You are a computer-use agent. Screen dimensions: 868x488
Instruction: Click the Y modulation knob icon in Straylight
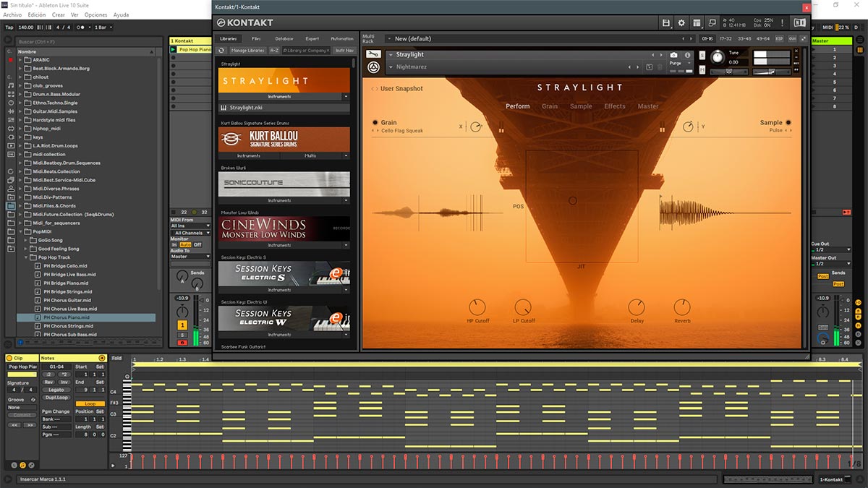tap(688, 127)
